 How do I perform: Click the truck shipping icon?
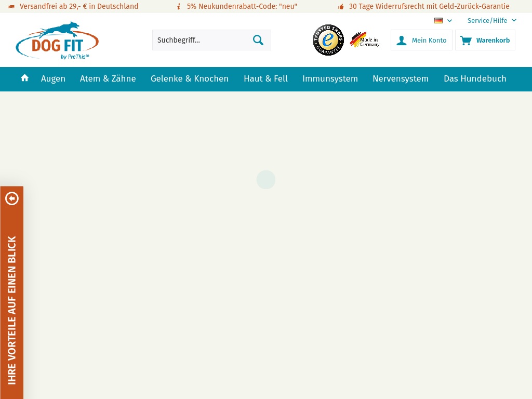click(x=11, y=7)
